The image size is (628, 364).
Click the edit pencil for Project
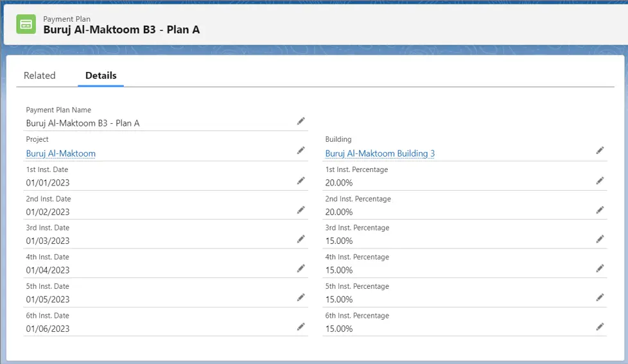301,151
